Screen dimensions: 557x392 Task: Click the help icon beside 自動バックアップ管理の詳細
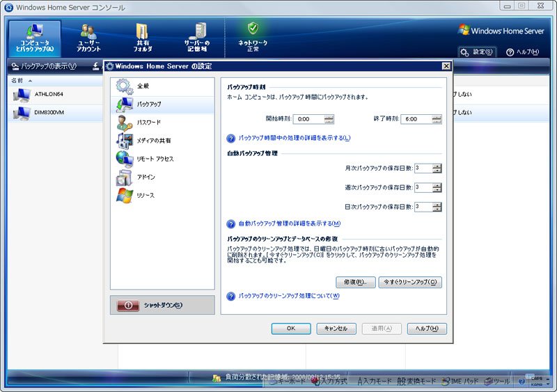[x=231, y=224]
